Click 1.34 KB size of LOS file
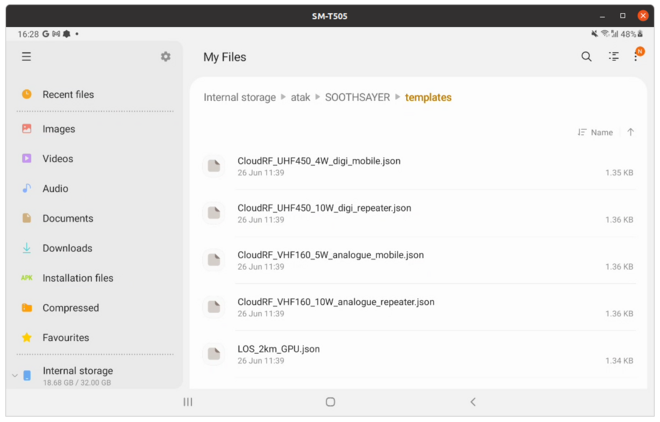Image resolution: width=660 pixels, height=422 pixels. (x=619, y=361)
